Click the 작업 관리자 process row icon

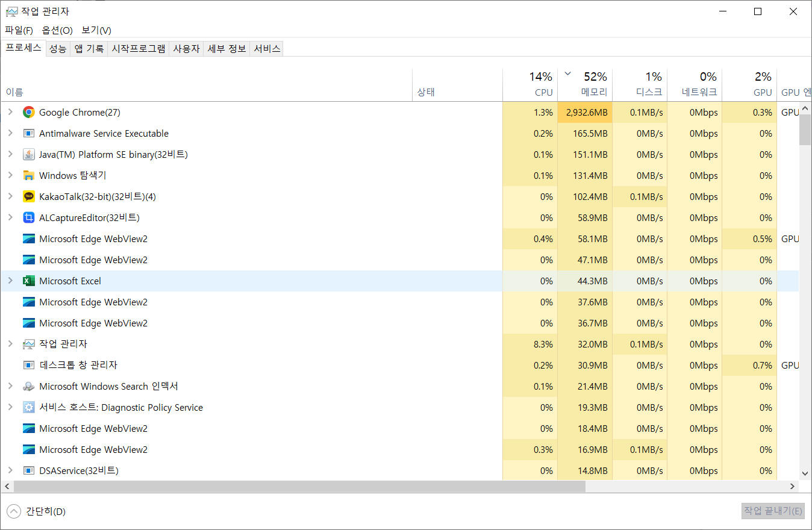pos(28,344)
